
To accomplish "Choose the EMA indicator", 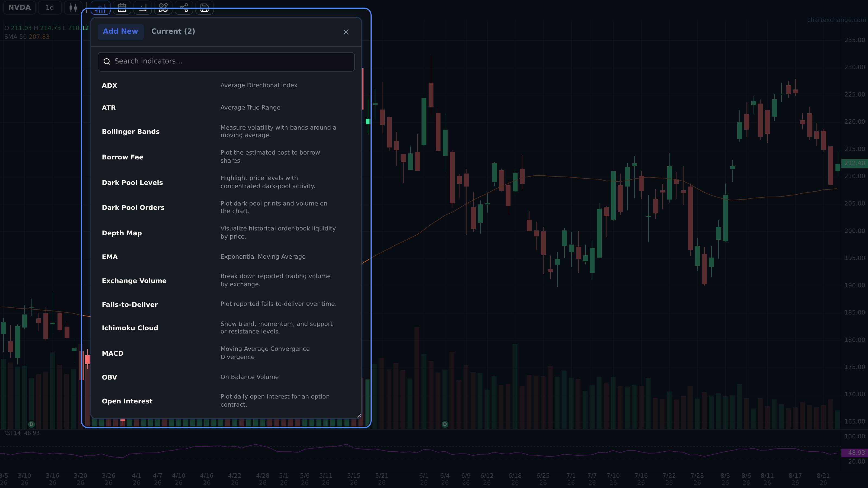I will point(226,257).
